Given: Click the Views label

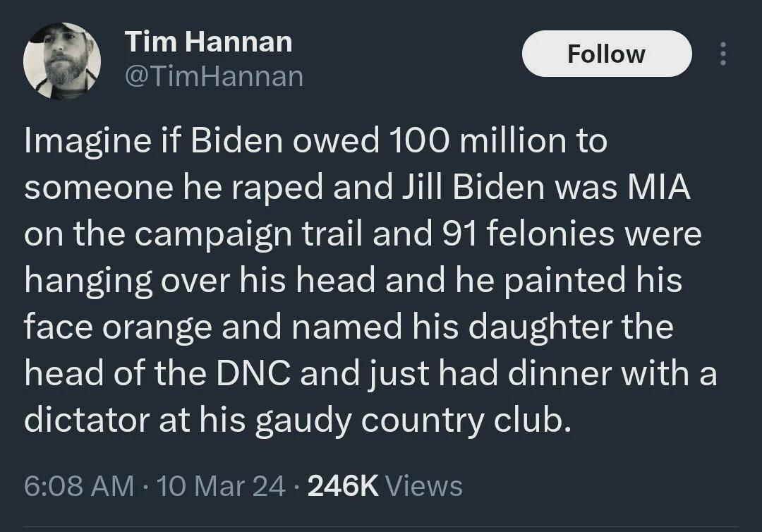Looking at the screenshot, I should tap(424, 486).
